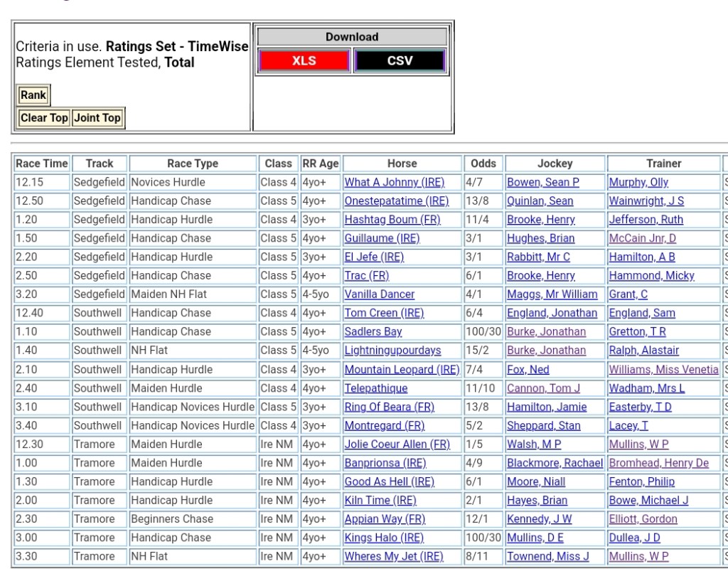Open horse Onestepatatime (IRE) link
Screen dimensions: 728x576
point(396,201)
